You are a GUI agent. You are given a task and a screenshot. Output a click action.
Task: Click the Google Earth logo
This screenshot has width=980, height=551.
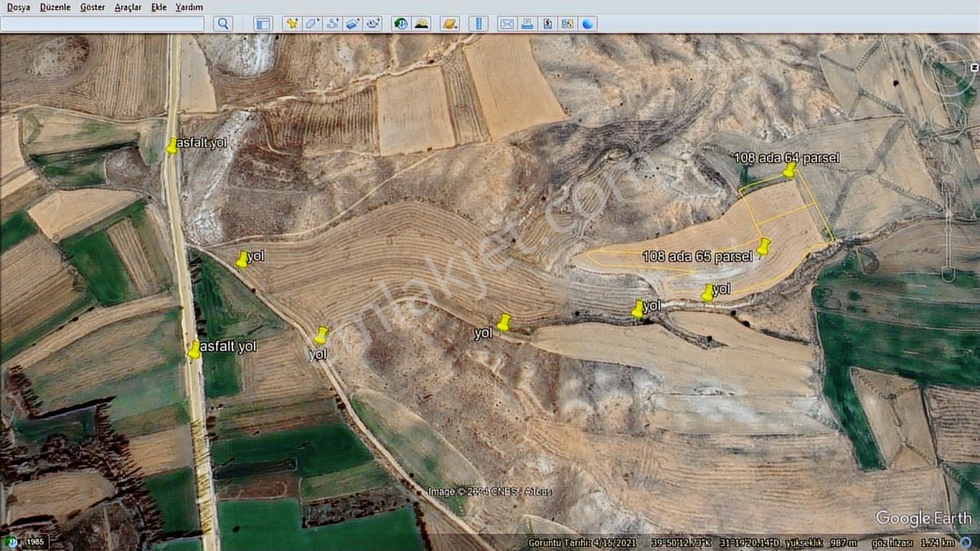(923, 517)
